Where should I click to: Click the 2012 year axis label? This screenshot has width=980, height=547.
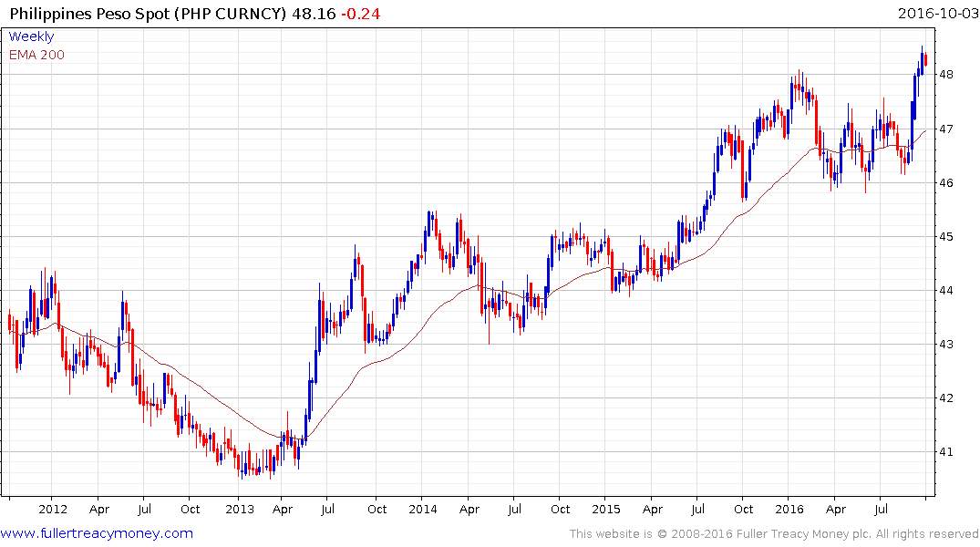[53, 509]
